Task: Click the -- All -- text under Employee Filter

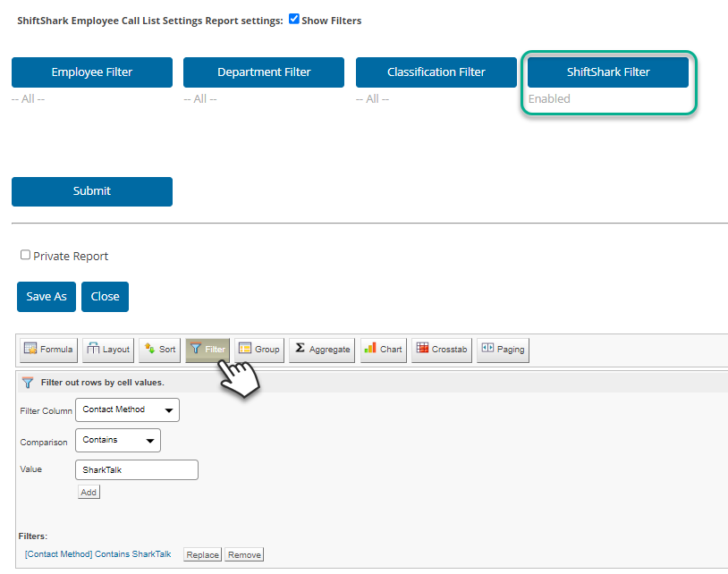Action: pyautogui.click(x=29, y=99)
